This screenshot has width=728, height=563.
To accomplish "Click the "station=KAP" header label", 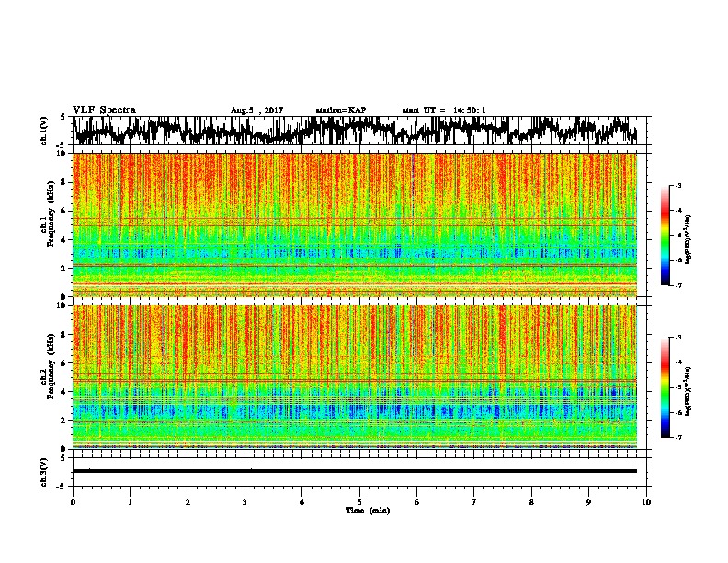I will (x=341, y=110).
